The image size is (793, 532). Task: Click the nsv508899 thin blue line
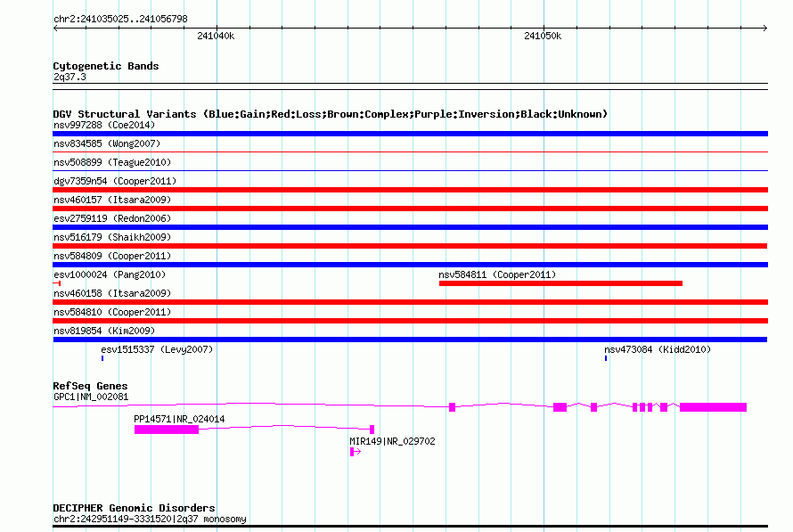[x=410, y=170]
